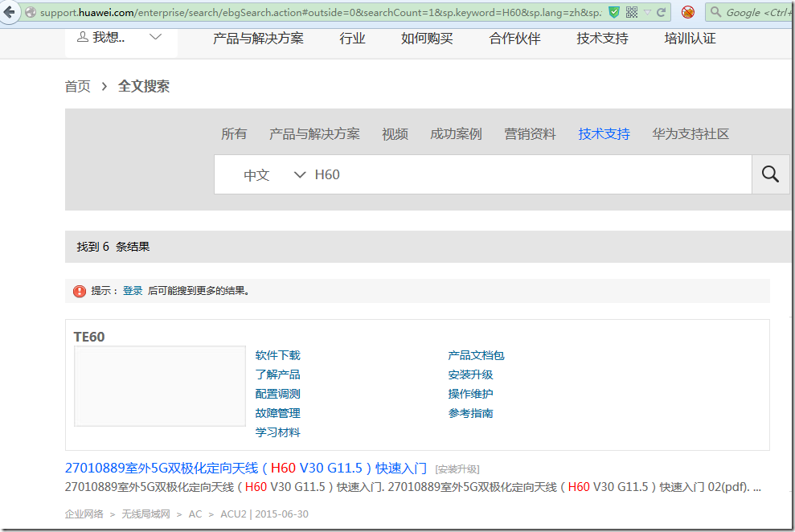Click the TE60 product image placeholder
This screenshot has width=795, height=532.
(x=160, y=386)
